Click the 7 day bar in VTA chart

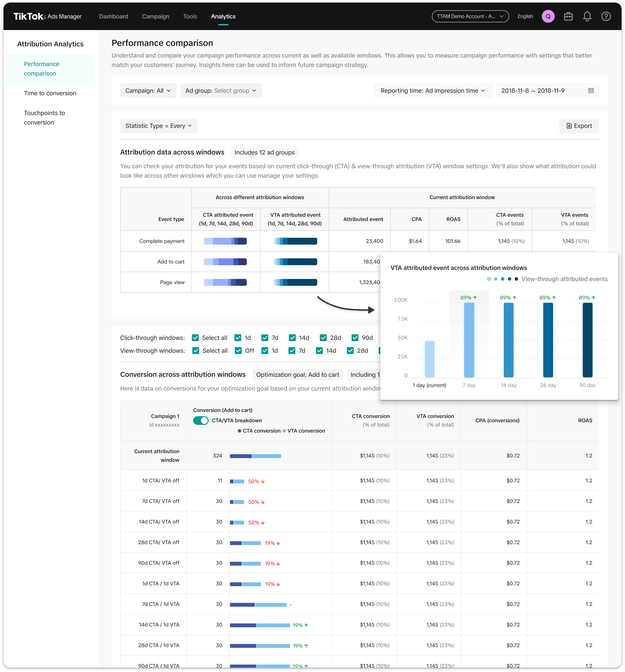[x=469, y=340]
